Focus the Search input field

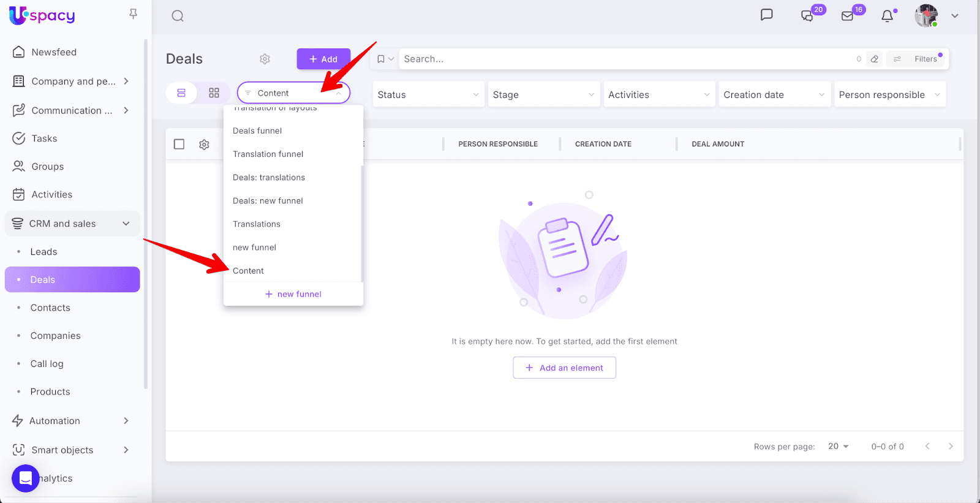click(625, 59)
